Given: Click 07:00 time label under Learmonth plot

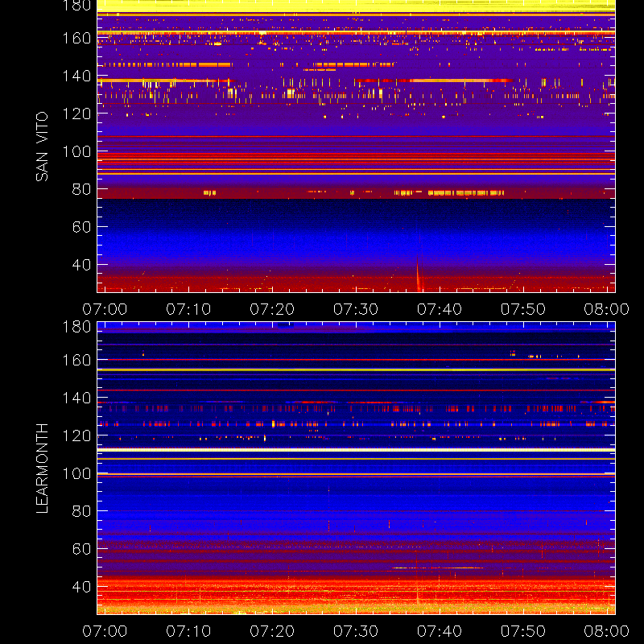Looking at the screenshot, I should [x=105, y=631].
